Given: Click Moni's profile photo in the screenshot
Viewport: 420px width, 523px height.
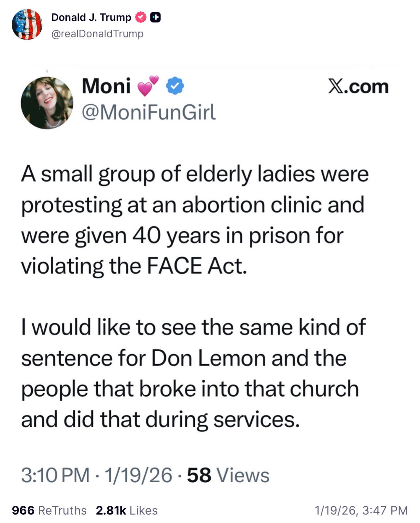Looking at the screenshot, I should (x=47, y=103).
